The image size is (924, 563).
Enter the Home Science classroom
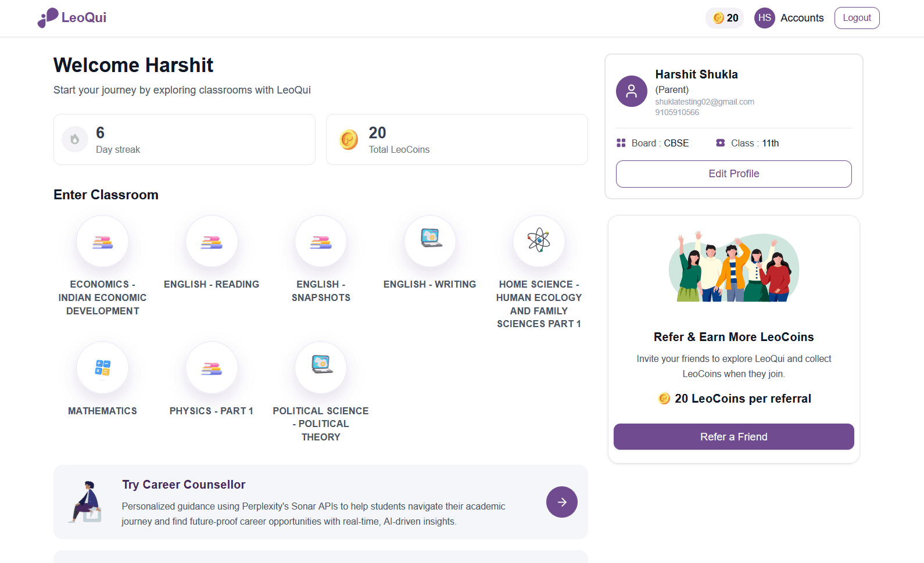coord(539,241)
